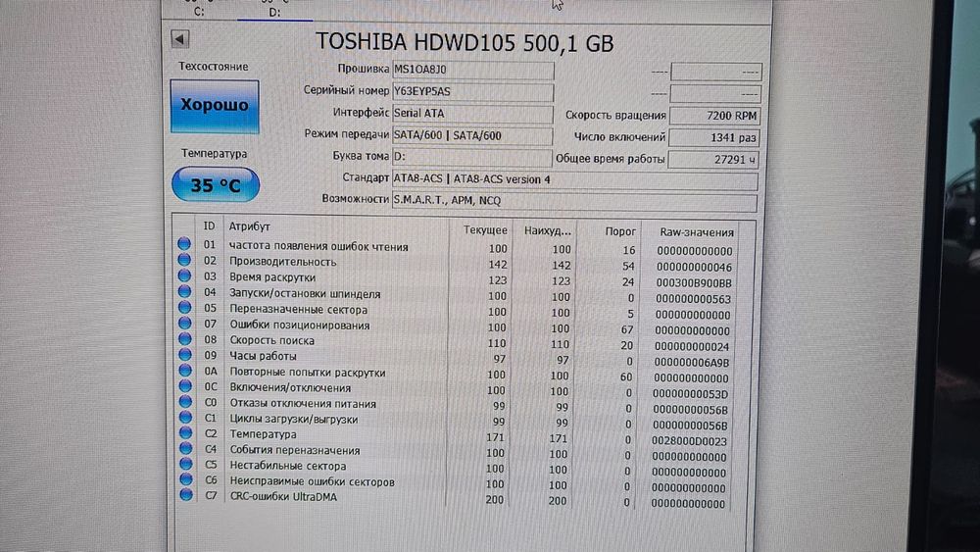Click status icon of Скорость поиска row
This screenshot has height=552, width=980.
pos(185,338)
